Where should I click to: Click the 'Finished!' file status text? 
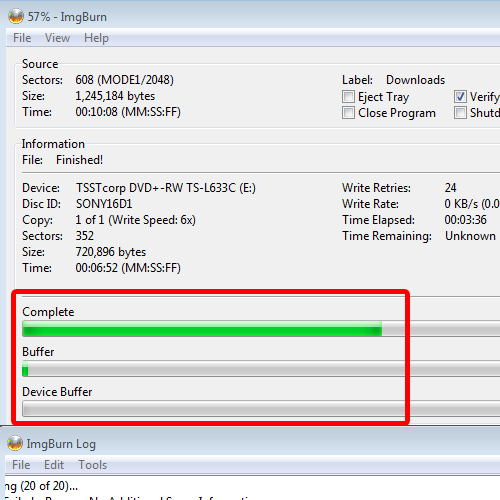coord(79,160)
